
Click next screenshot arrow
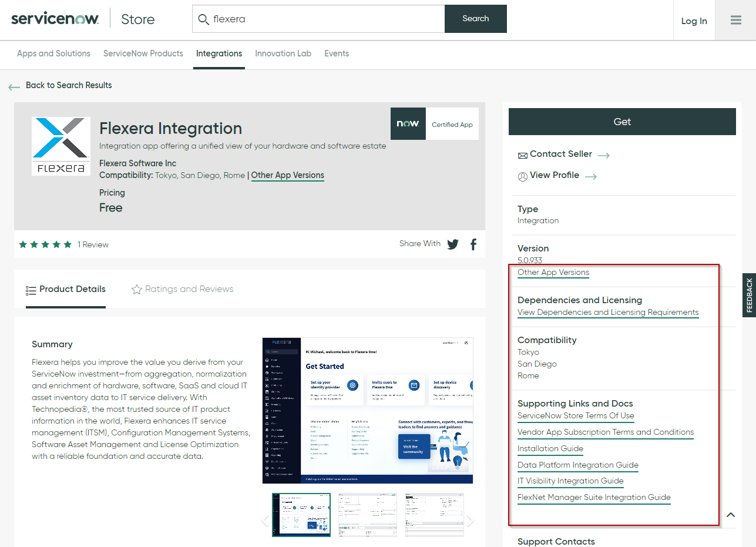(470, 521)
